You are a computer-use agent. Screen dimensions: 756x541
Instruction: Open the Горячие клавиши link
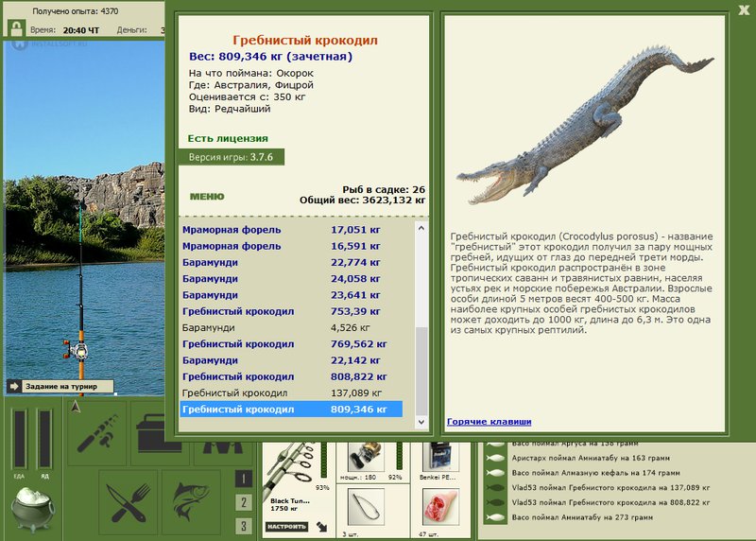point(489,421)
